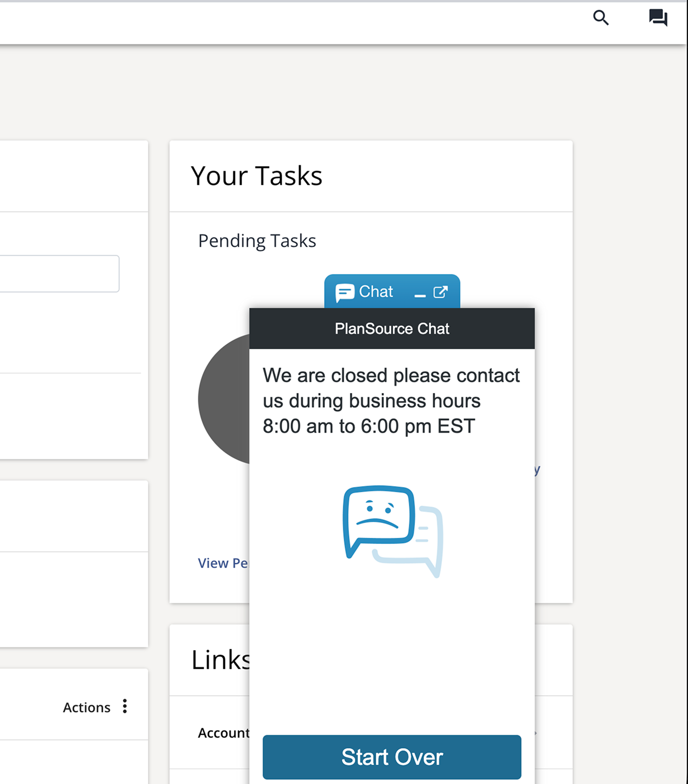688x784 pixels.
Task: Open the messages icon in top bar
Action: point(657,18)
